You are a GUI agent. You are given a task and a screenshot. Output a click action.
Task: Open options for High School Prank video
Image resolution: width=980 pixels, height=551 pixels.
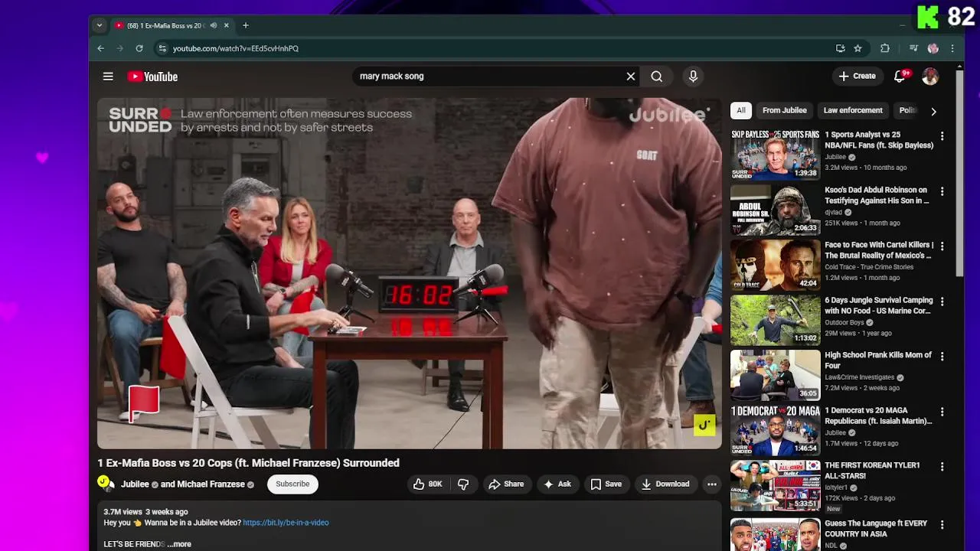(x=942, y=357)
